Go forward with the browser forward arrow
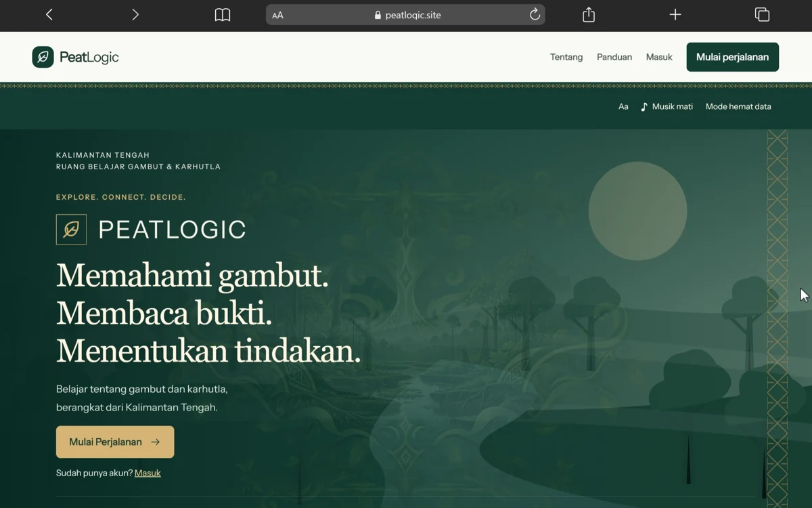The width and height of the screenshot is (812, 508). (x=135, y=14)
